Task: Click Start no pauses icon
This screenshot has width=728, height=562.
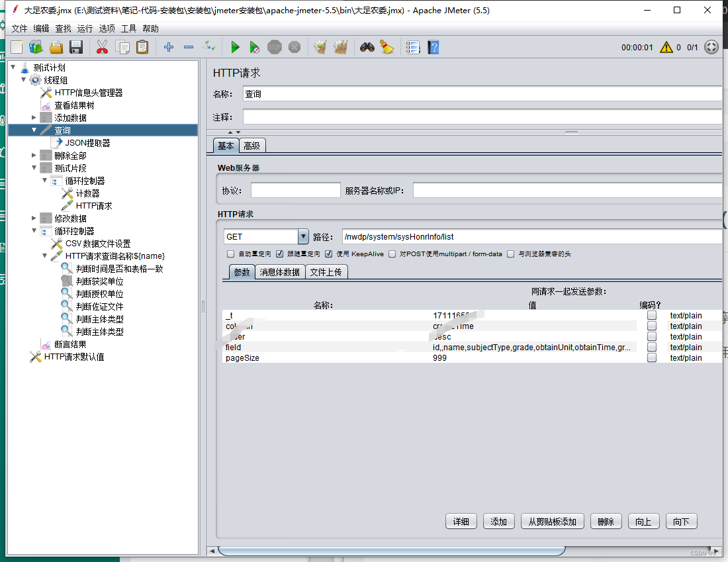Action: click(254, 47)
